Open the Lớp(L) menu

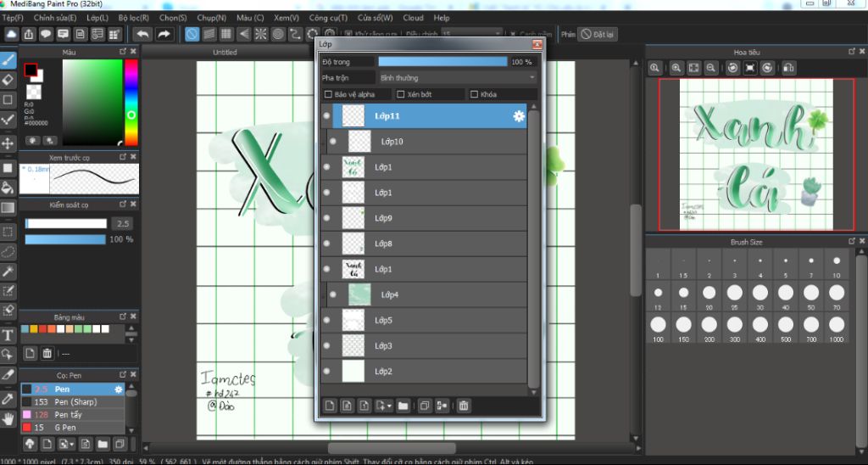tap(97, 18)
